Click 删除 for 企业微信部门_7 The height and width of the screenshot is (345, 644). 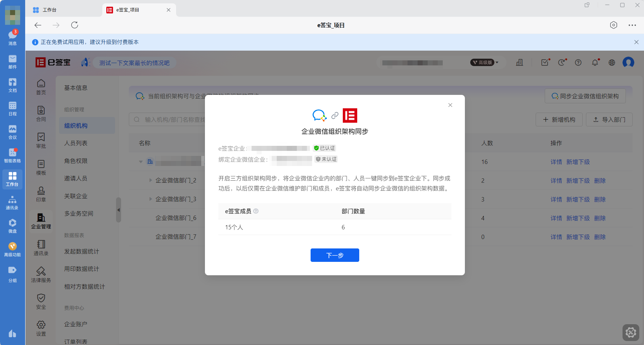click(x=600, y=237)
